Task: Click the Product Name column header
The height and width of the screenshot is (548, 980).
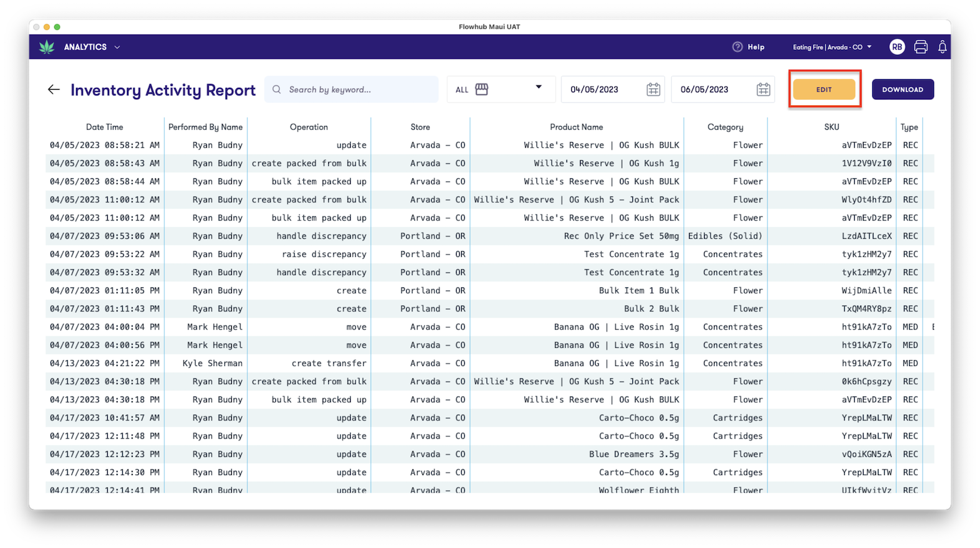Action: (x=577, y=127)
